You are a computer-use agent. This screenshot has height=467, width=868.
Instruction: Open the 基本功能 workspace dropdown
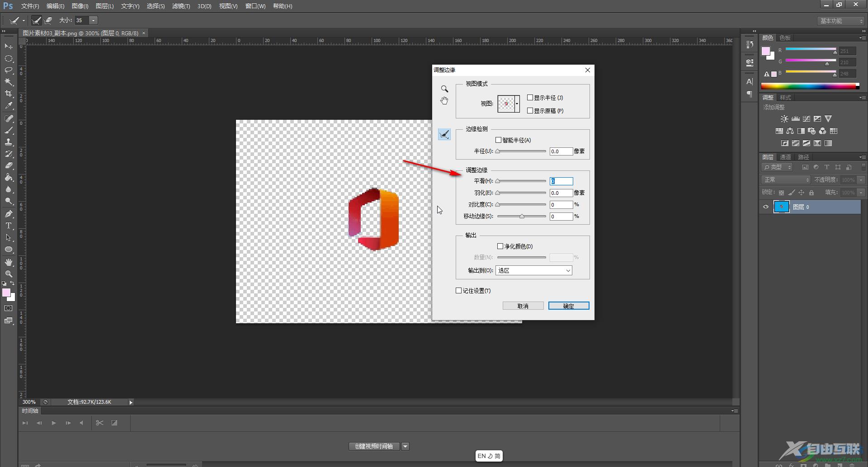[x=841, y=21]
